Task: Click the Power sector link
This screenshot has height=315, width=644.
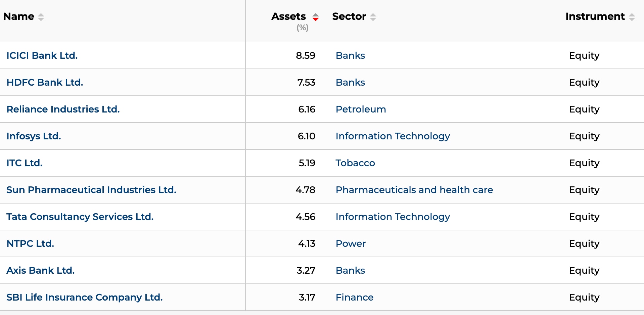Action: (351, 243)
